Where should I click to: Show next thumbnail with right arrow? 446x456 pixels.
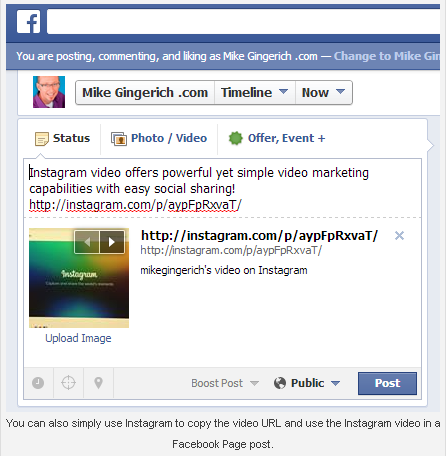112,242
